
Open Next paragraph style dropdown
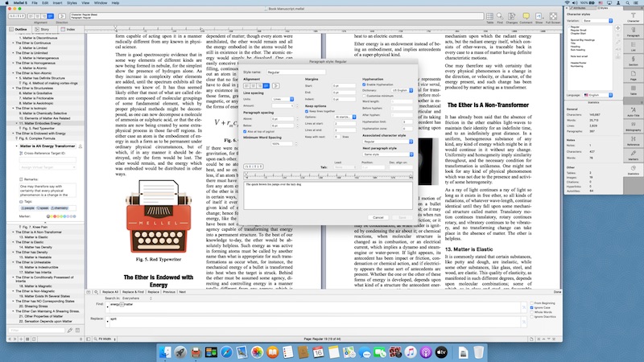pyautogui.click(x=388, y=154)
